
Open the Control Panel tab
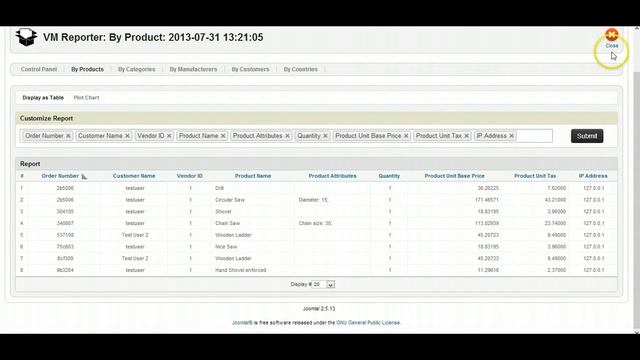click(x=39, y=69)
